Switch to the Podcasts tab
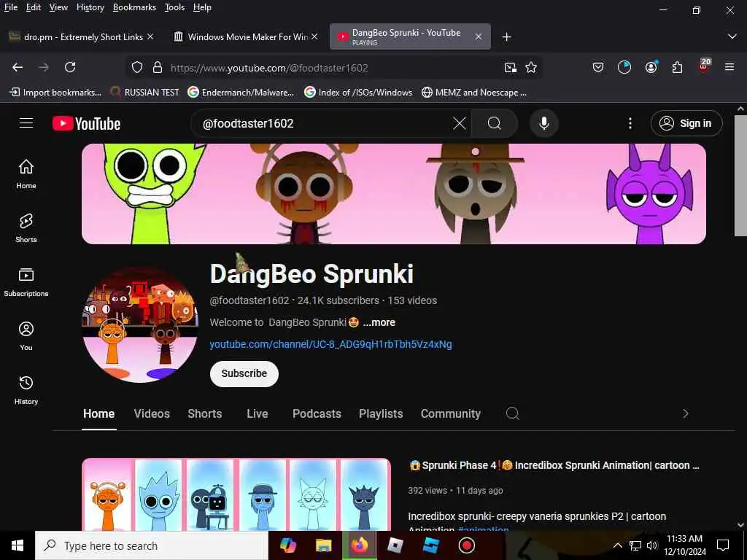 pos(317,414)
